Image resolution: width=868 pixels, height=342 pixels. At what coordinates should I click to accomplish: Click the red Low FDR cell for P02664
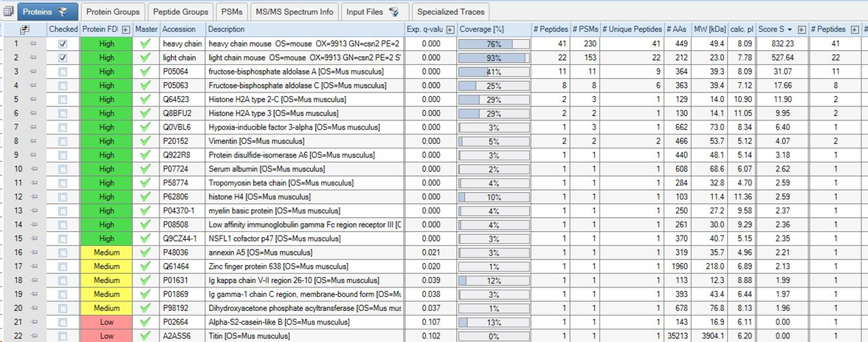click(x=107, y=323)
